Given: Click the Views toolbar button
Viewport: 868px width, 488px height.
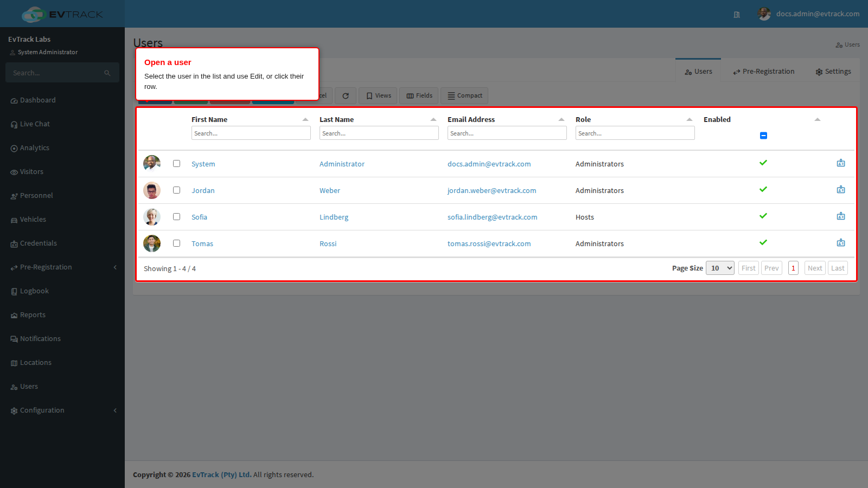Looking at the screenshot, I should pos(378,95).
